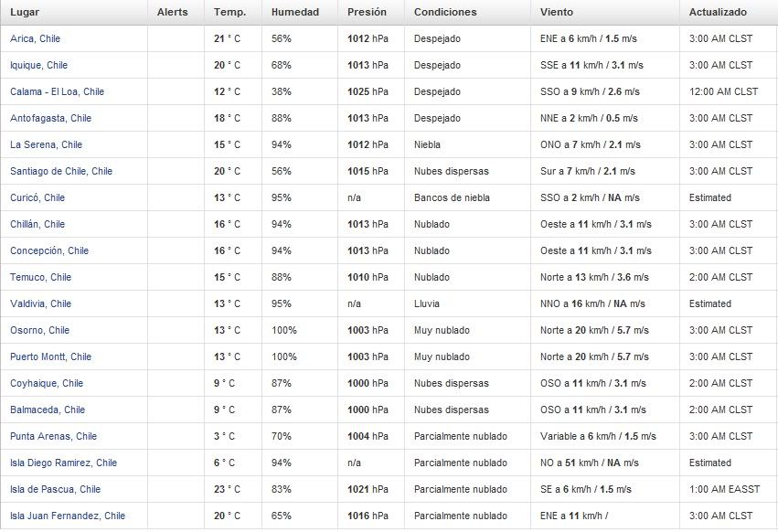Screen dimensions: 778x532
Task: Click the Temp. column header
Action: click(229, 13)
